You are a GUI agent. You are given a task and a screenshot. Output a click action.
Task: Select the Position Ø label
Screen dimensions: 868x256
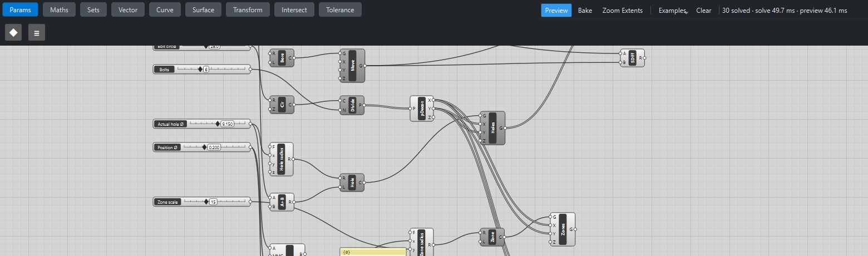(x=168, y=147)
